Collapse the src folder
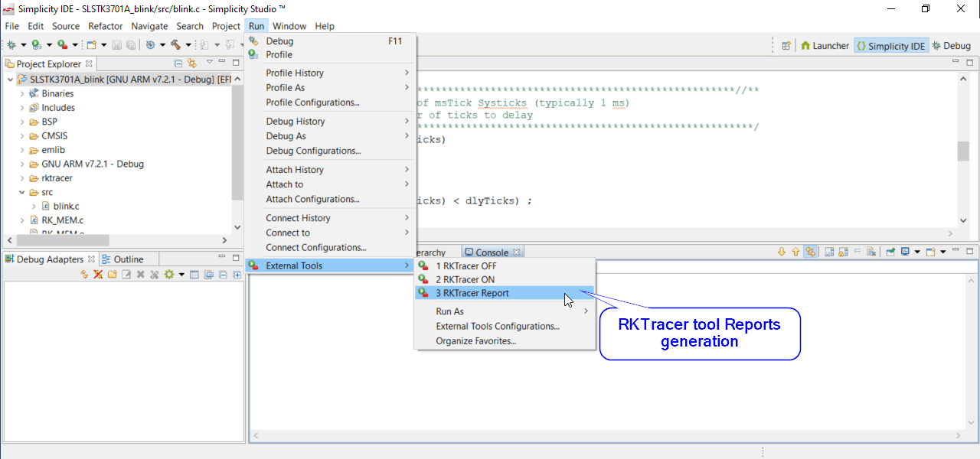980x459 pixels. pyautogui.click(x=21, y=192)
